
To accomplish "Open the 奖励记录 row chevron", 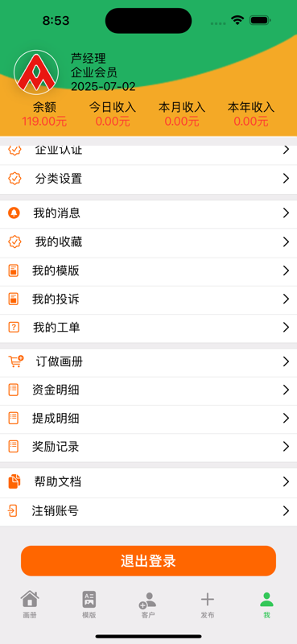I will tap(287, 447).
